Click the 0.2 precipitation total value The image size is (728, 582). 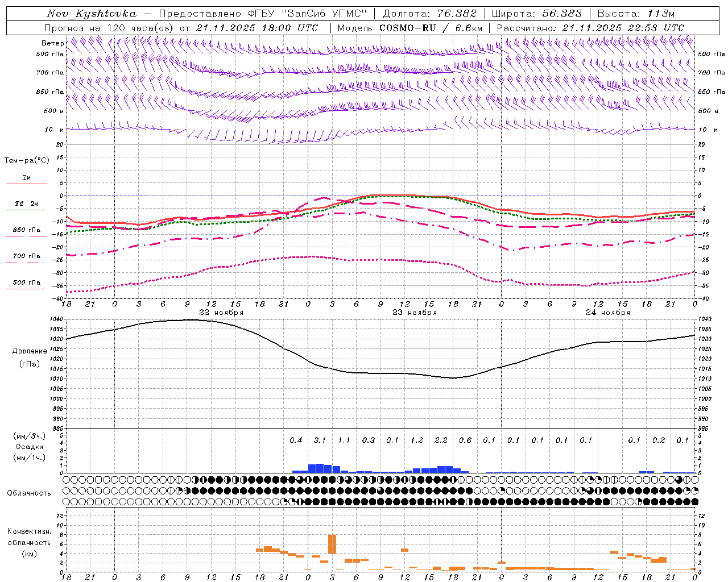click(659, 440)
